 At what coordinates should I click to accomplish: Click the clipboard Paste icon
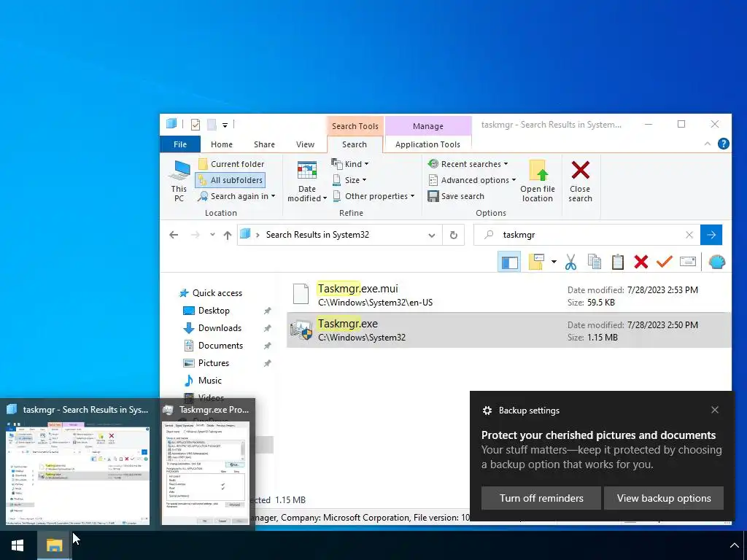click(618, 262)
